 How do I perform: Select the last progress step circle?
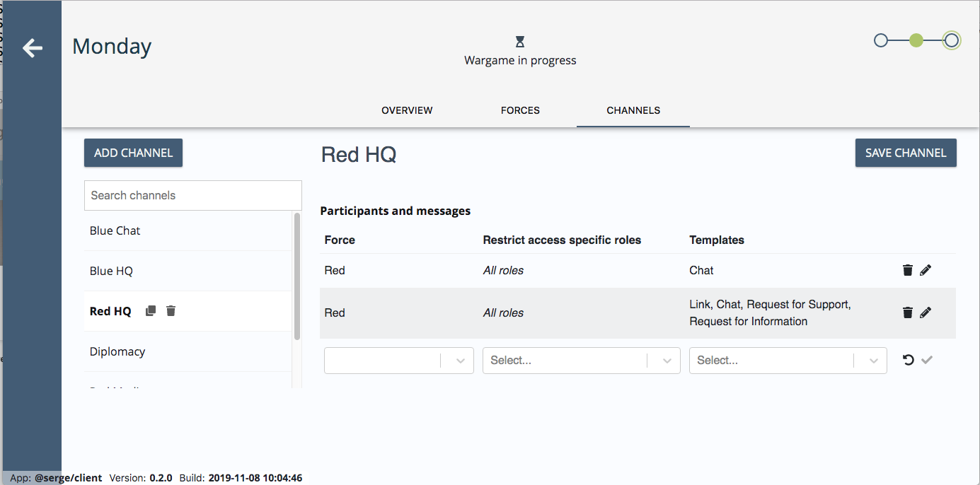pyautogui.click(x=952, y=40)
